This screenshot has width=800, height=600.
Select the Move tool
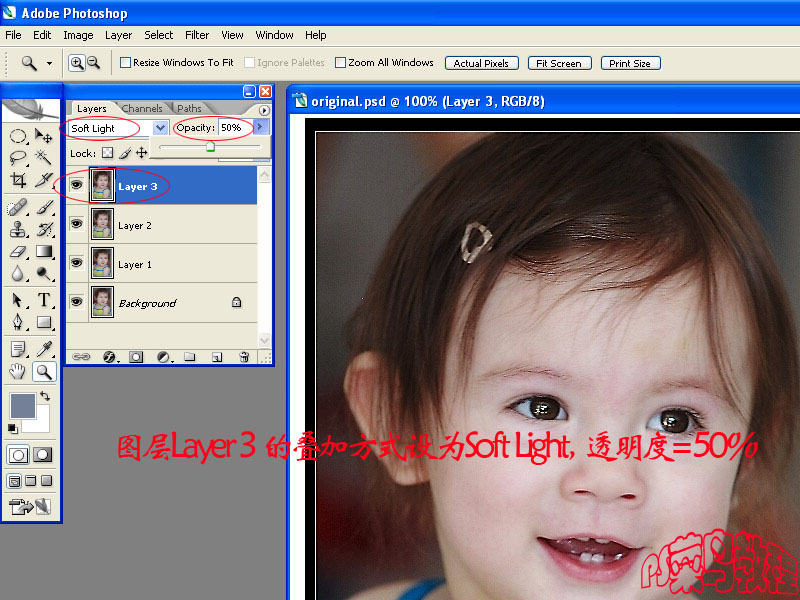click(43, 136)
